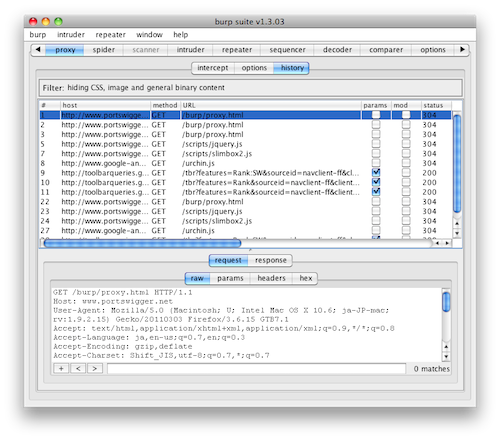Sort by the host column header

pos(105,105)
